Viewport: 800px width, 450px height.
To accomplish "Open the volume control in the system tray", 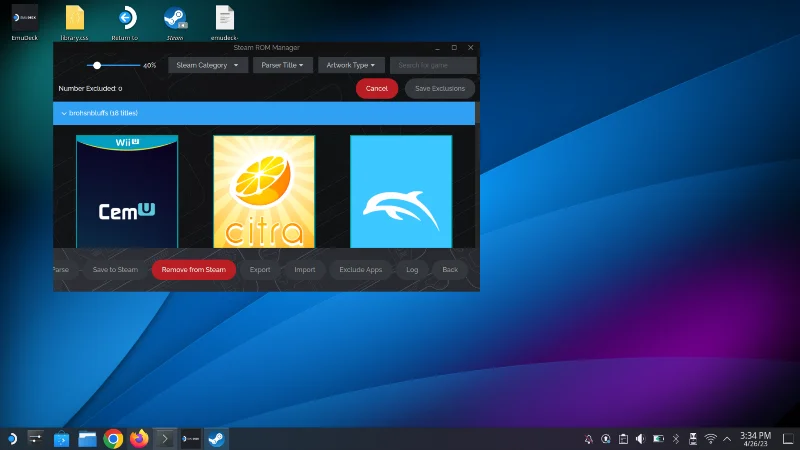I will (640, 439).
